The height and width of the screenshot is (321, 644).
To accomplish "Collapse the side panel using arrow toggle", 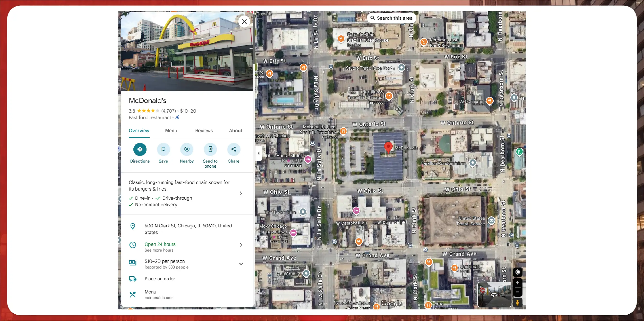I will (x=259, y=153).
